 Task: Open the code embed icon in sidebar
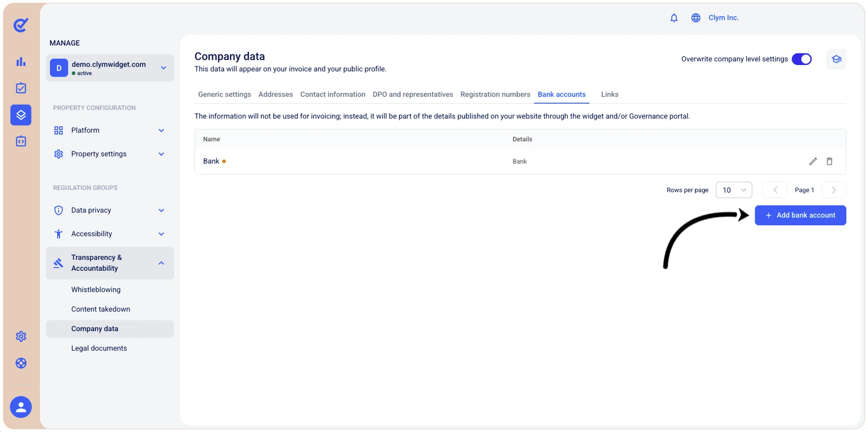point(21,141)
